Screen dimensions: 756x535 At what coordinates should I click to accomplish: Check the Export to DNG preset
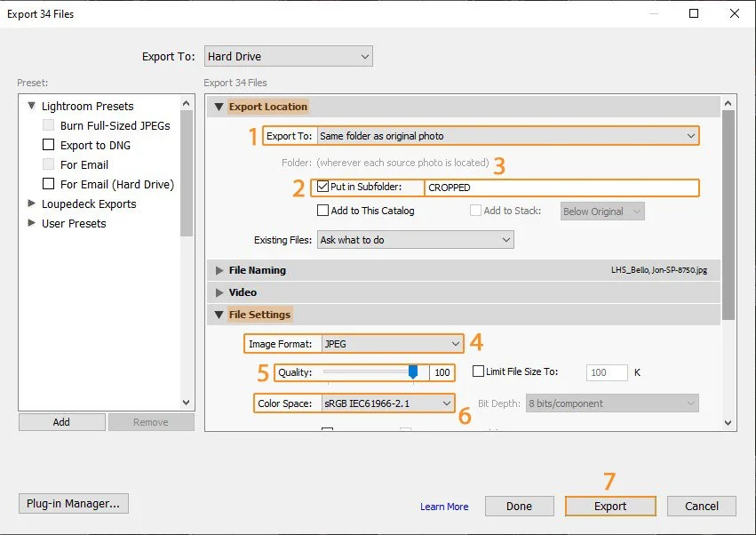(48, 145)
